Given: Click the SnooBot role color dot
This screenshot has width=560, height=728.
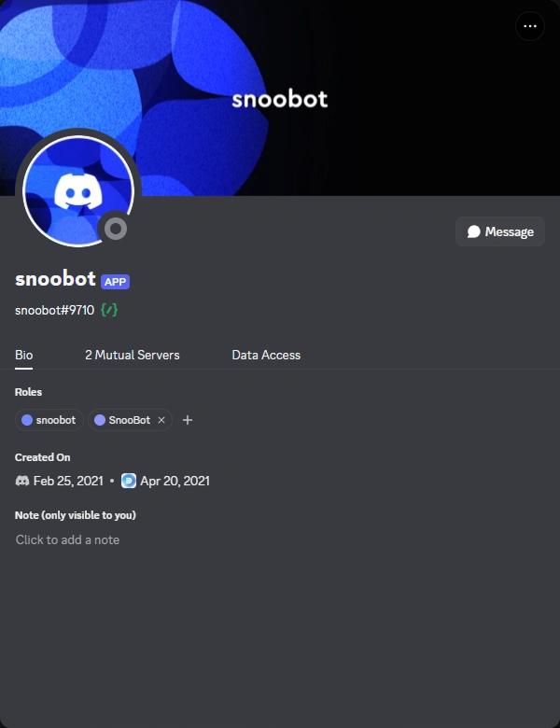Looking at the screenshot, I should (x=100, y=420).
